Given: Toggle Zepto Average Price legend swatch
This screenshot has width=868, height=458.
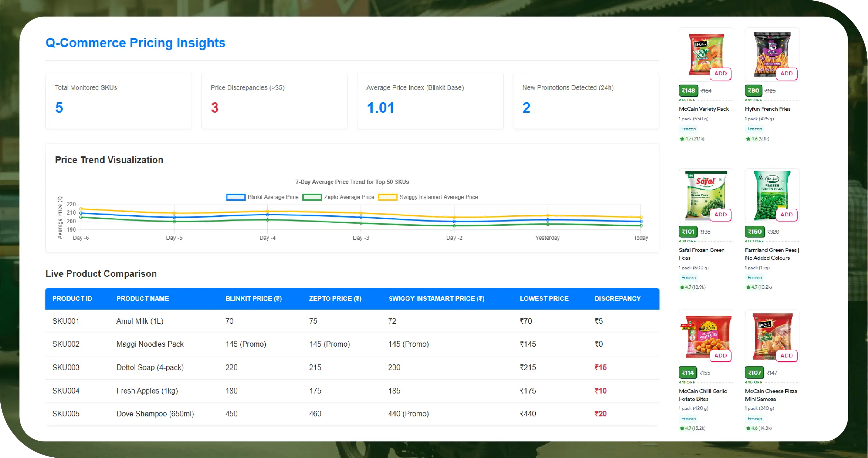Looking at the screenshot, I should [312, 197].
